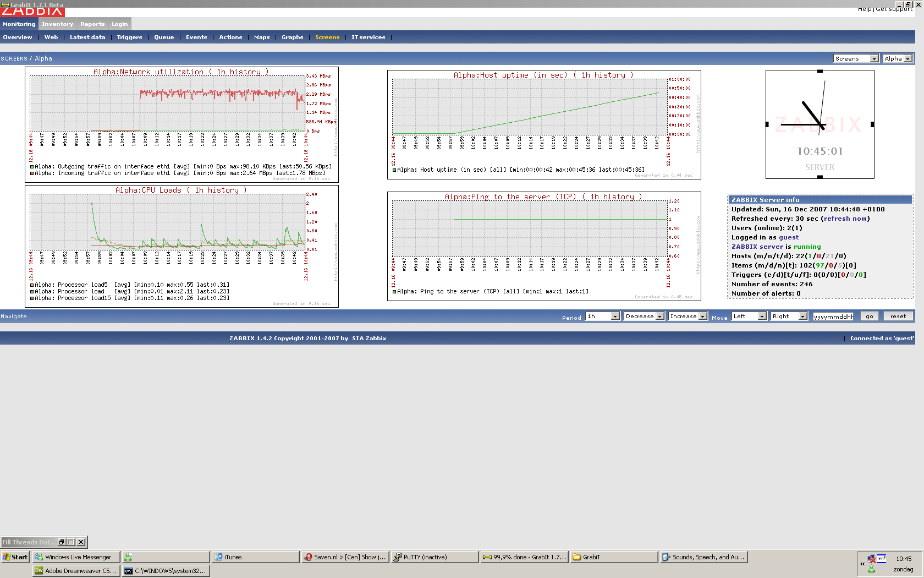Open the Move Left dropdown
The width and height of the screenshot is (924, 578).
click(749, 317)
